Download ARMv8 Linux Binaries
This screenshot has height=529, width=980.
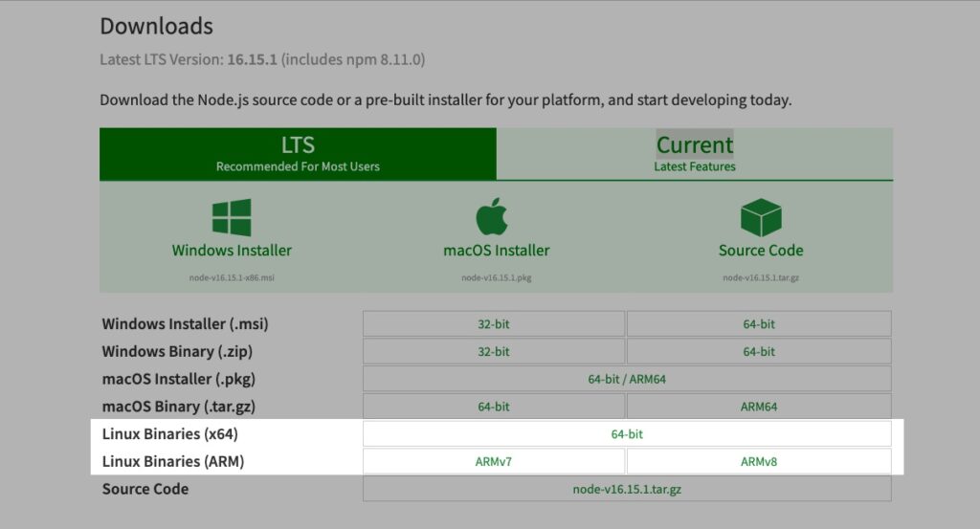click(759, 461)
